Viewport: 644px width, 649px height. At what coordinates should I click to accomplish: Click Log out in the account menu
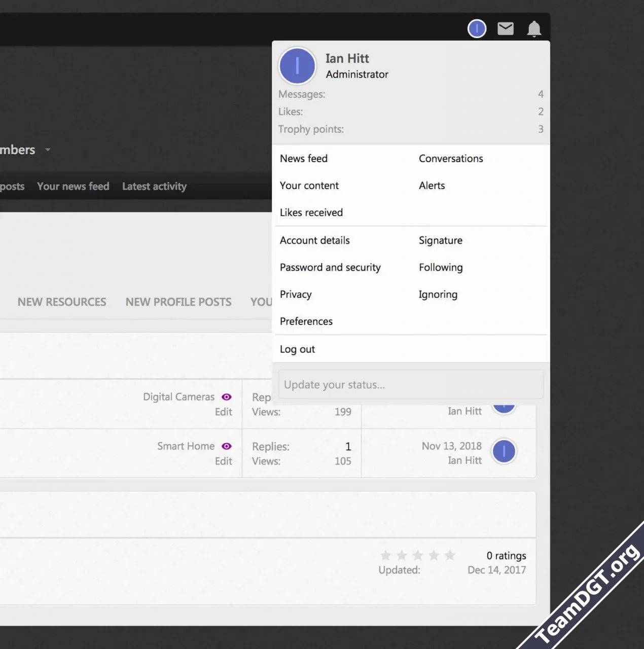click(x=297, y=349)
